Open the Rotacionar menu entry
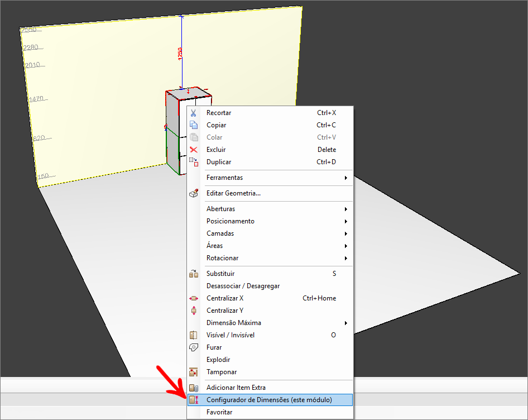Viewport: 528px width, 420px height. click(270, 258)
